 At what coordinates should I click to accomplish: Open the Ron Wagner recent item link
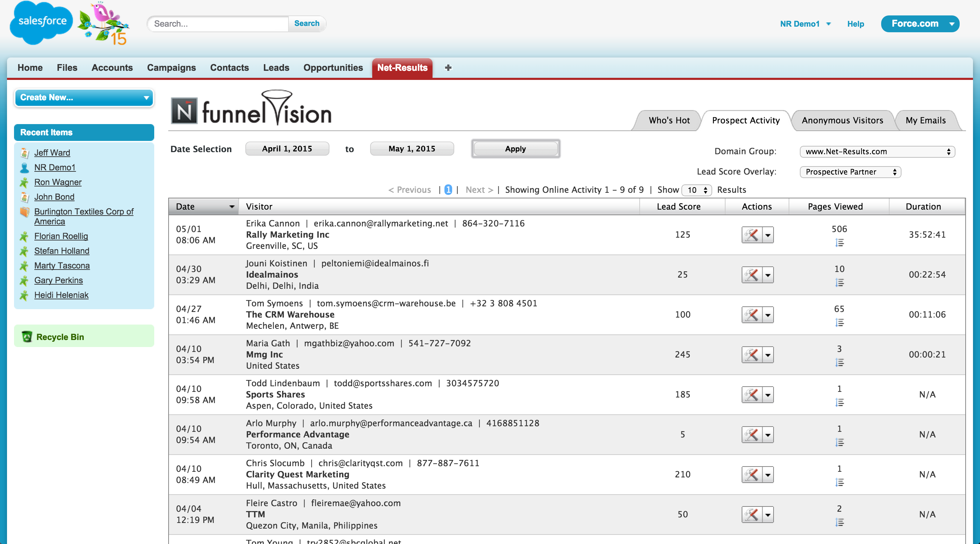point(58,182)
